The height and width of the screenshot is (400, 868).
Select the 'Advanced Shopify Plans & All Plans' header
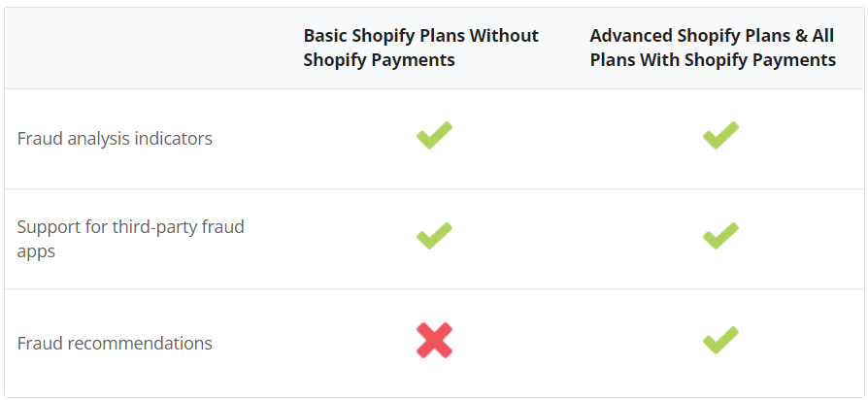[713, 48]
